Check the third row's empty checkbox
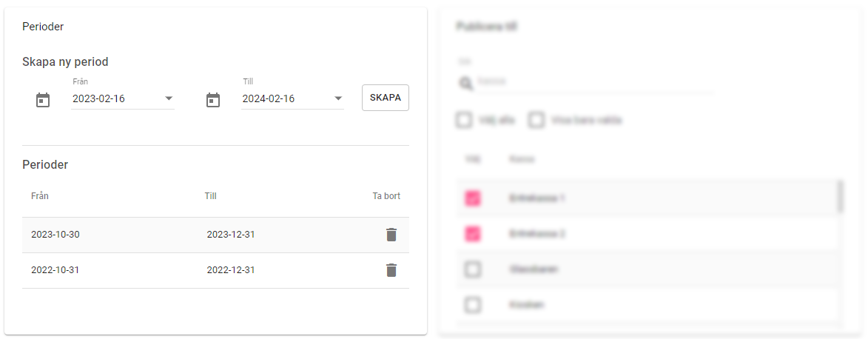Viewport: 868px width, 339px height. pos(473,269)
